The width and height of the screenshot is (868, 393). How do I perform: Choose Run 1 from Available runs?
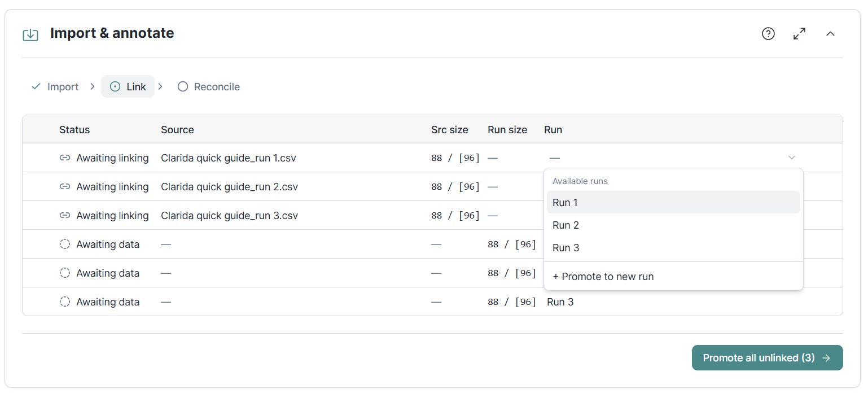[673, 202]
